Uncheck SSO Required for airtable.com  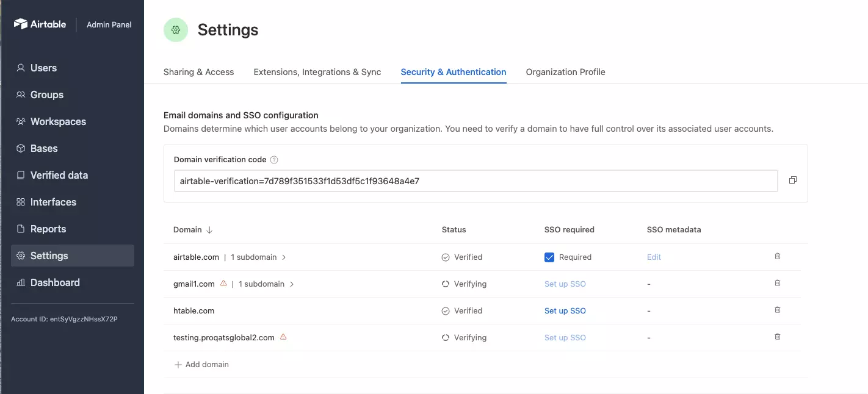point(549,257)
